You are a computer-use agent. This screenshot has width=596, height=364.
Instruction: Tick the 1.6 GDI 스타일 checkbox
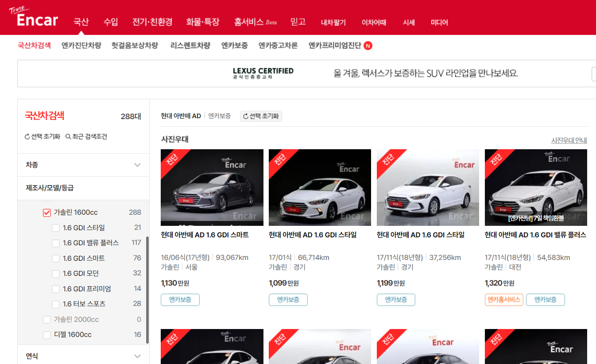[x=56, y=228]
